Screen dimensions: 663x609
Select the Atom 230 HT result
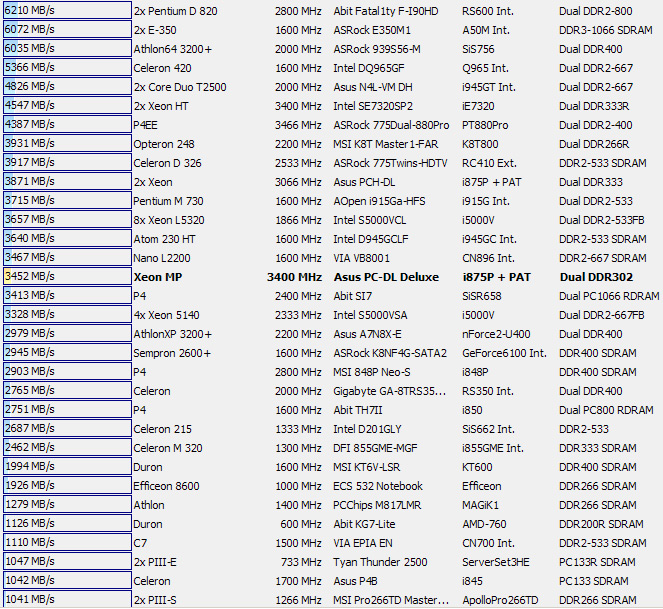click(164, 239)
